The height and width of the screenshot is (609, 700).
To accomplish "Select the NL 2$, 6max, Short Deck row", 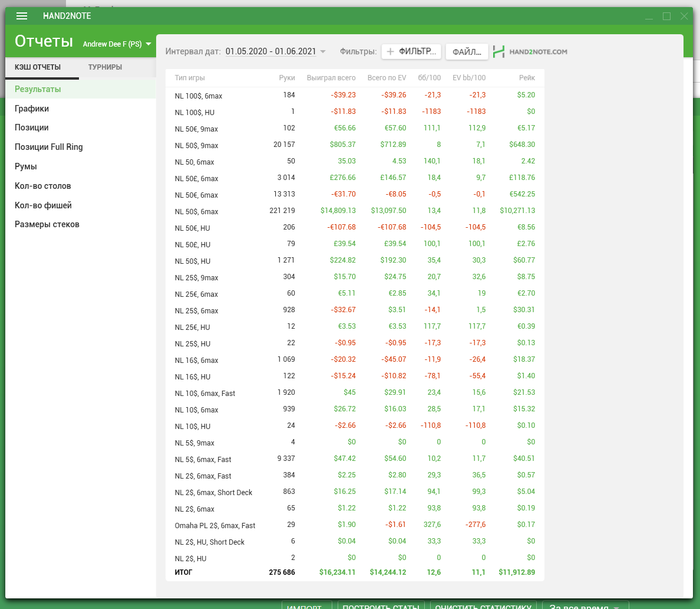I will [354, 492].
